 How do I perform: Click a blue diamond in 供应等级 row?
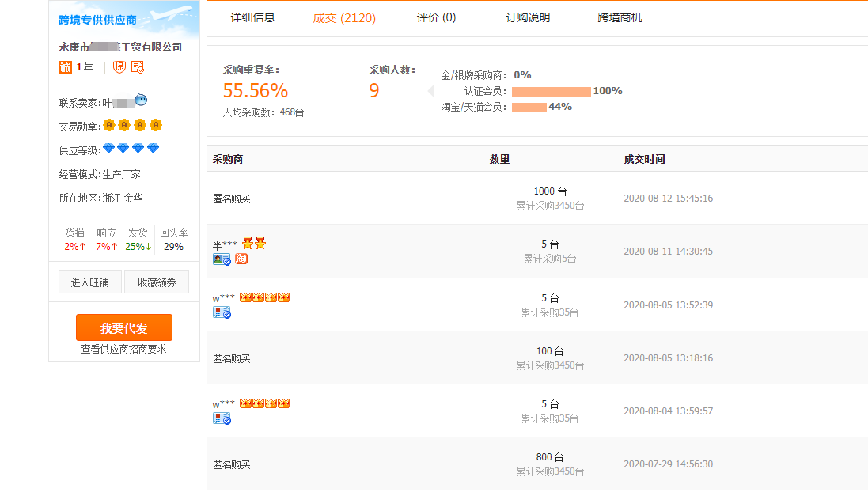[109, 148]
